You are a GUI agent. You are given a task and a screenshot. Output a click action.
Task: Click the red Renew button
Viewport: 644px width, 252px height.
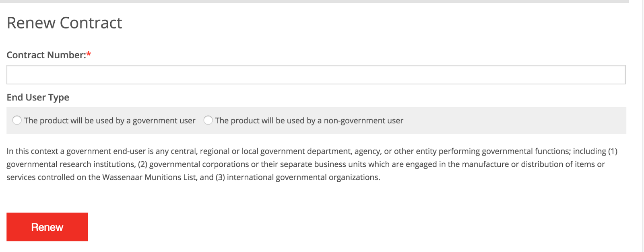click(x=47, y=227)
